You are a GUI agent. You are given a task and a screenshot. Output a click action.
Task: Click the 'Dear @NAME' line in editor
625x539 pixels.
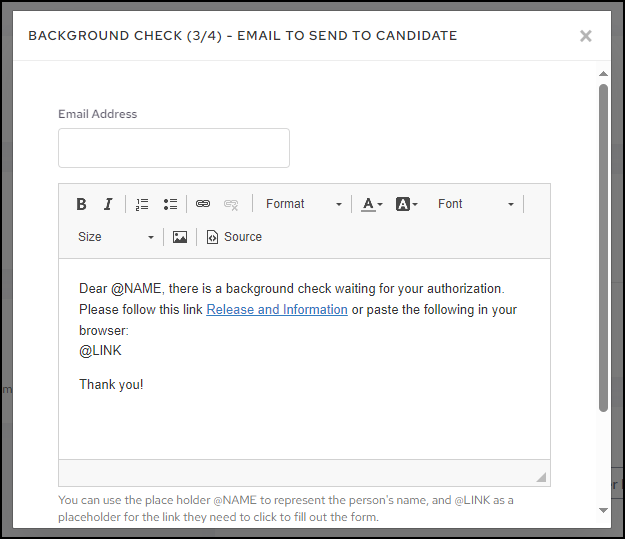(x=292, y=288)
